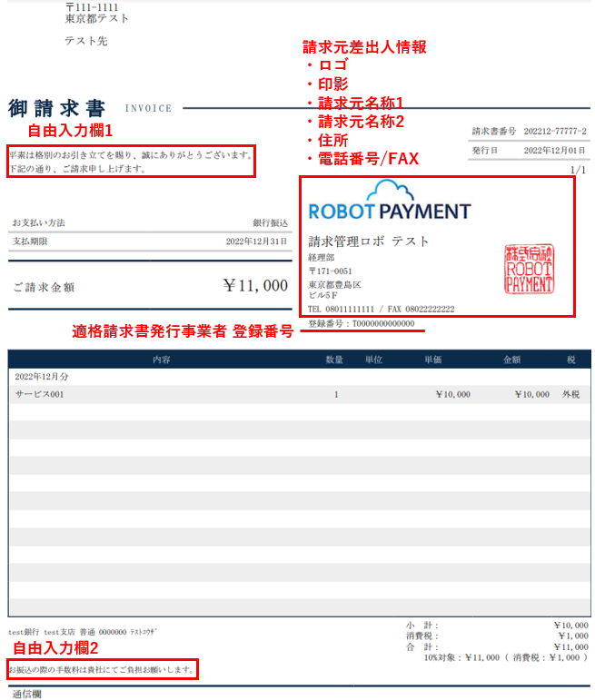Click the 内容 column header
The height and width of the screenshot is (700, 595).
click(162, 360)
